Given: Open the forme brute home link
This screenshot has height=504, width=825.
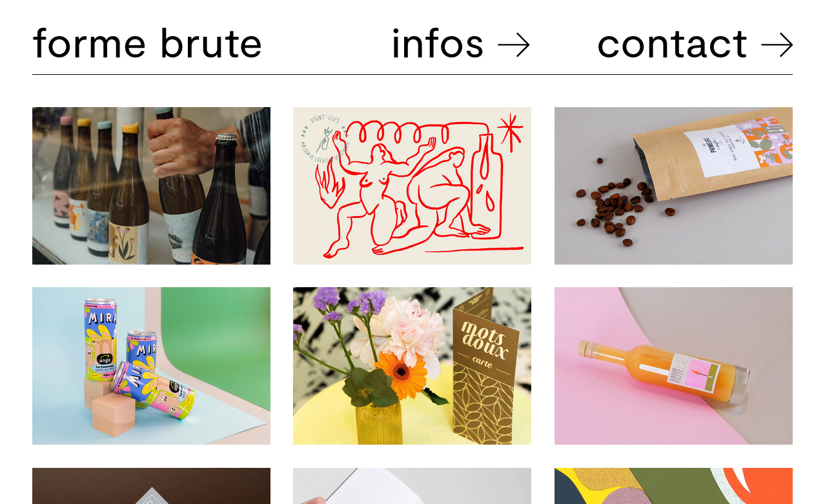Looking at the screenshot, I should (147, 44).
